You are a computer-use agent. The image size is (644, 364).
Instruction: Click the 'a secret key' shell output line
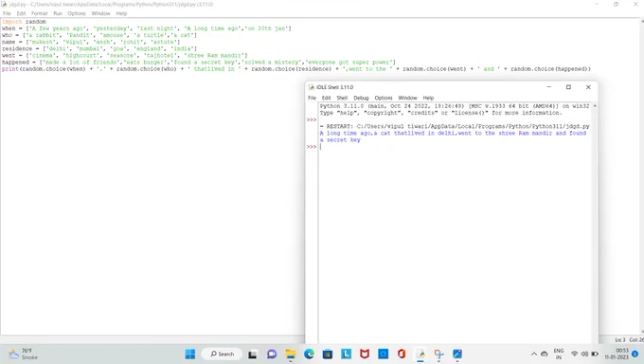point(340,140)
